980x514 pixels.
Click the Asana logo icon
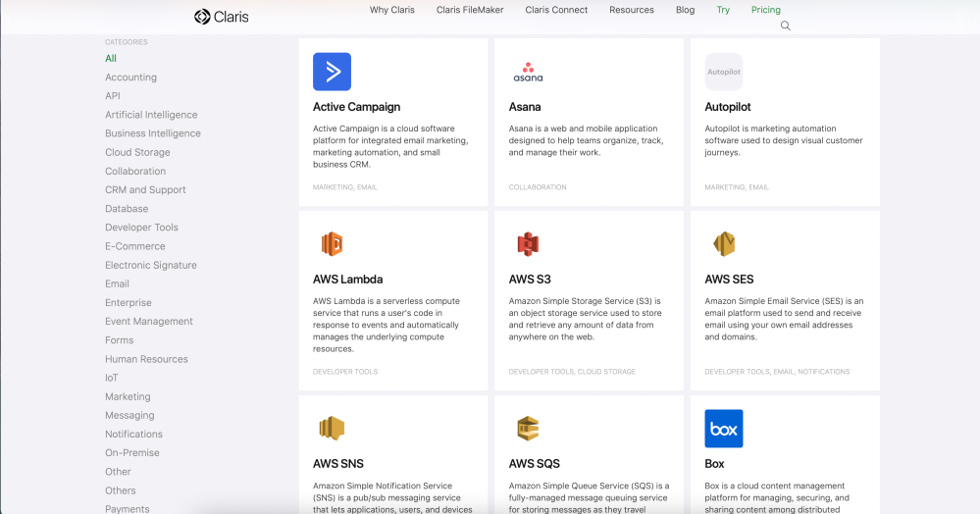tap(528, 72)
